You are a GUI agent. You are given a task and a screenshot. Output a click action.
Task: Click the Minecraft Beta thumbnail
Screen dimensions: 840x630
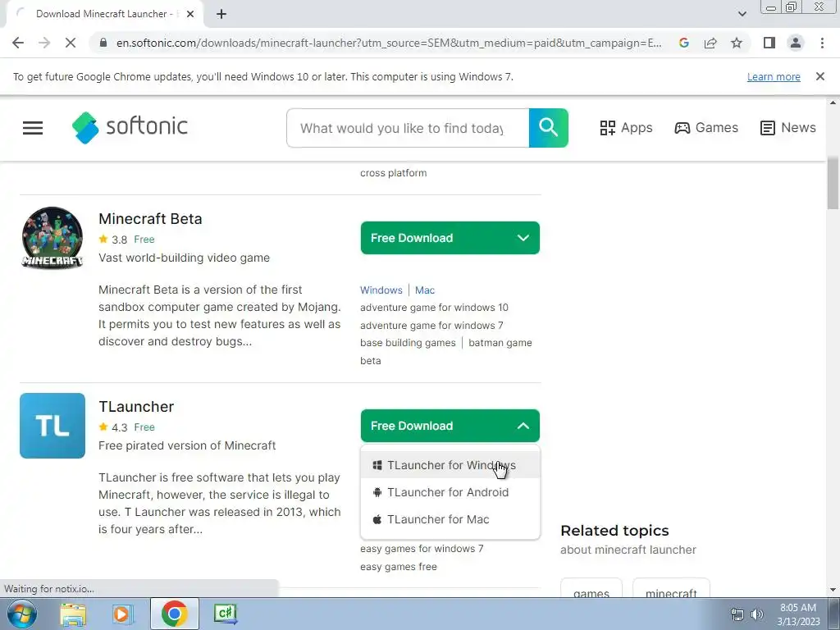point(52,238)
